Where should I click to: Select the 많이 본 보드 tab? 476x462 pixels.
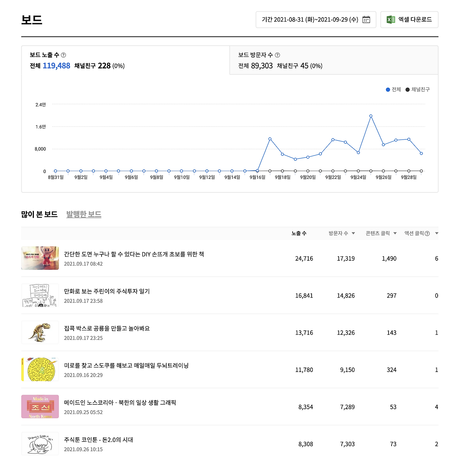pos(39,214)
